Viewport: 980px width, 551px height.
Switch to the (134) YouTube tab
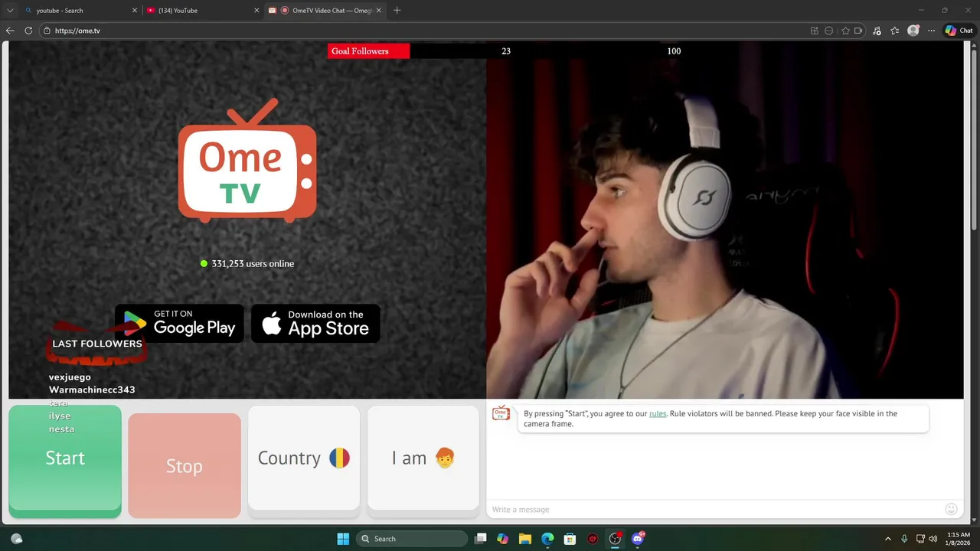coord(201,11)
